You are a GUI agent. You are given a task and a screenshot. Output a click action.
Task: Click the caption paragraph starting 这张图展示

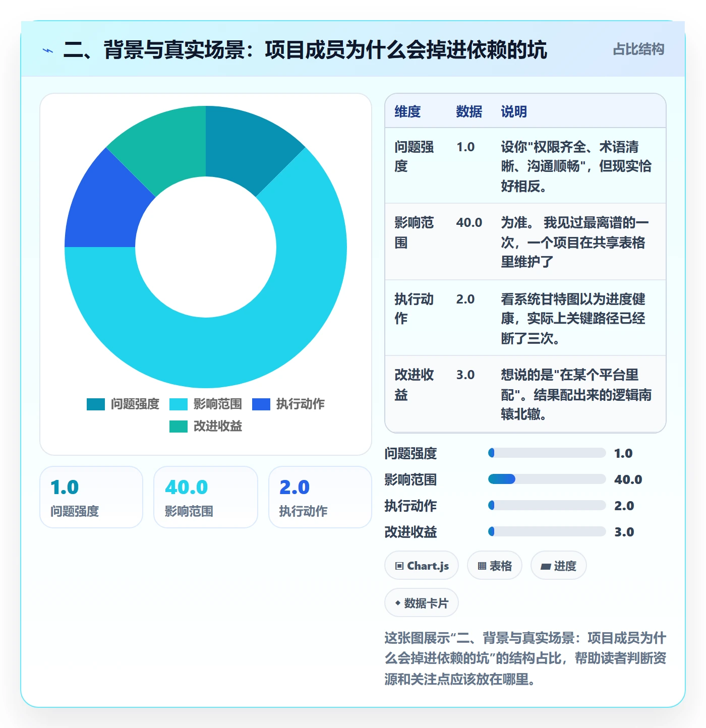click(x=525, y=658)
